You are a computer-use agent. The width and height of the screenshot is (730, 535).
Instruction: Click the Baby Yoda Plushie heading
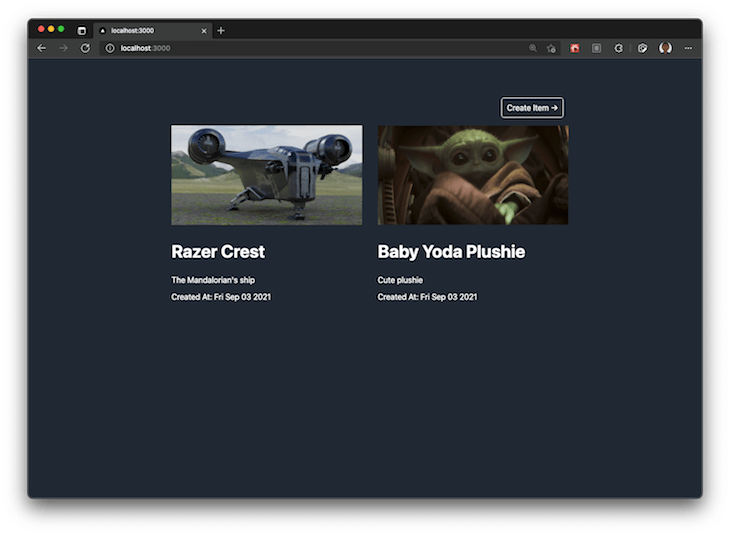451,252
